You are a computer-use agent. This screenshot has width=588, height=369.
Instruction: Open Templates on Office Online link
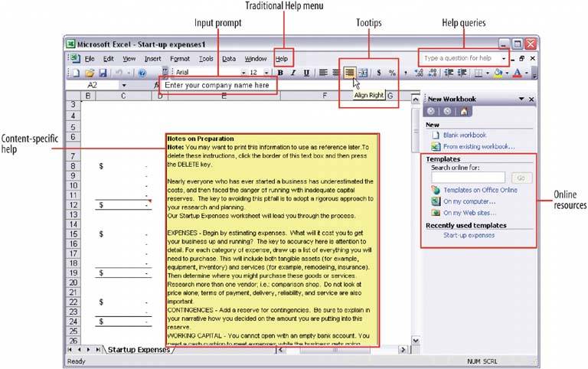(x=480, y=190)
